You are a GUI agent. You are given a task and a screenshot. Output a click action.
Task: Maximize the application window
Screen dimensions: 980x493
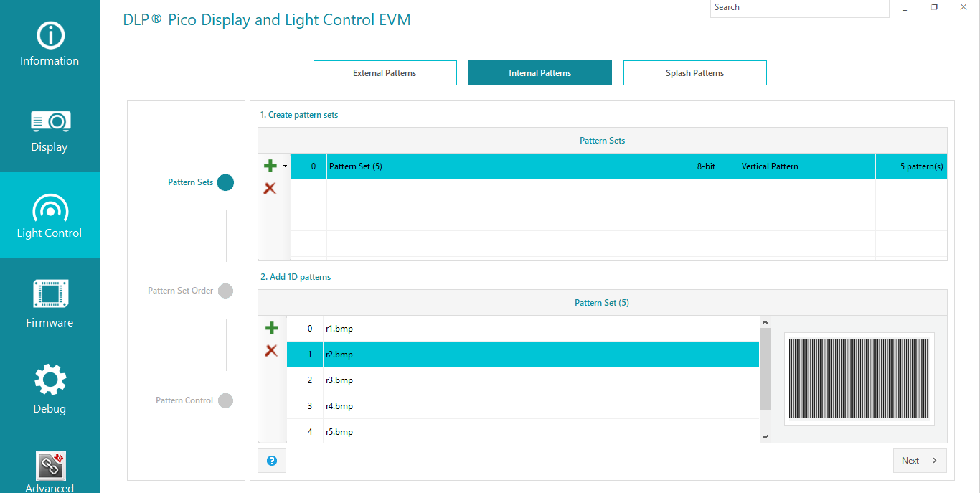(x=934, y=7)
